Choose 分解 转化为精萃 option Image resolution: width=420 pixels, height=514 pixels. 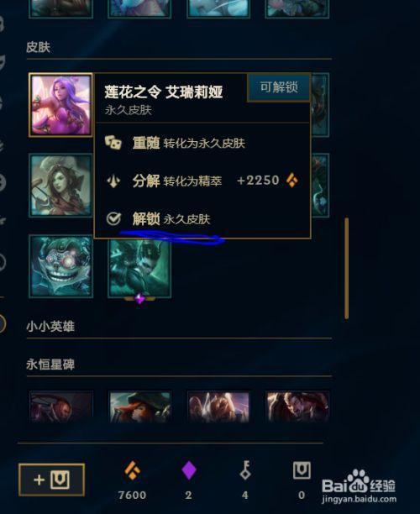202,181
